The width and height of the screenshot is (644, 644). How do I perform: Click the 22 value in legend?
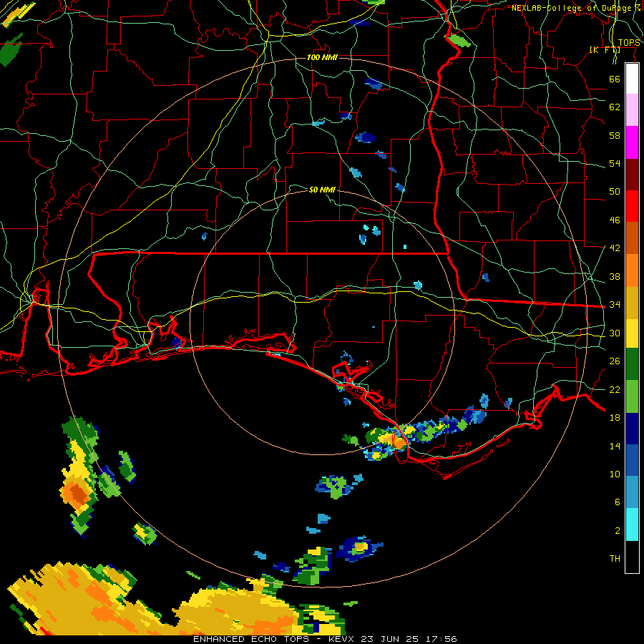pyautogui.click(x=615, y=390)
